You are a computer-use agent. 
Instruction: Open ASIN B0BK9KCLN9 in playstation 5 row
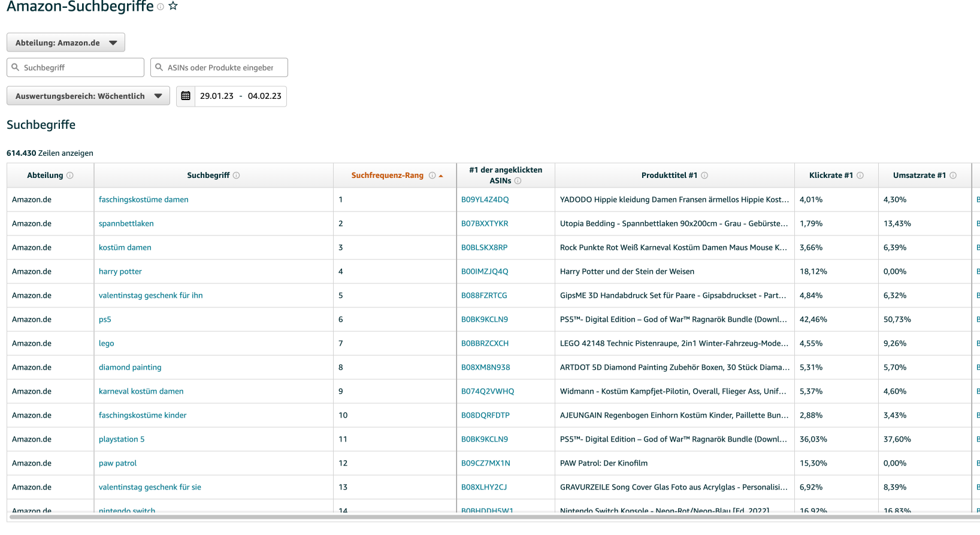485,439
